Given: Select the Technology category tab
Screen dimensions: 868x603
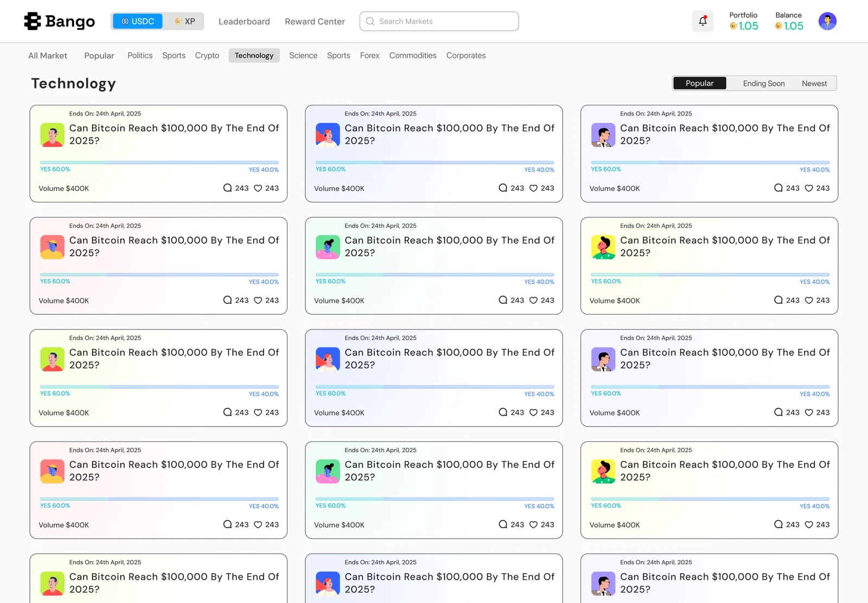Looking at the screenshot, I should click(x=254, y=55).
